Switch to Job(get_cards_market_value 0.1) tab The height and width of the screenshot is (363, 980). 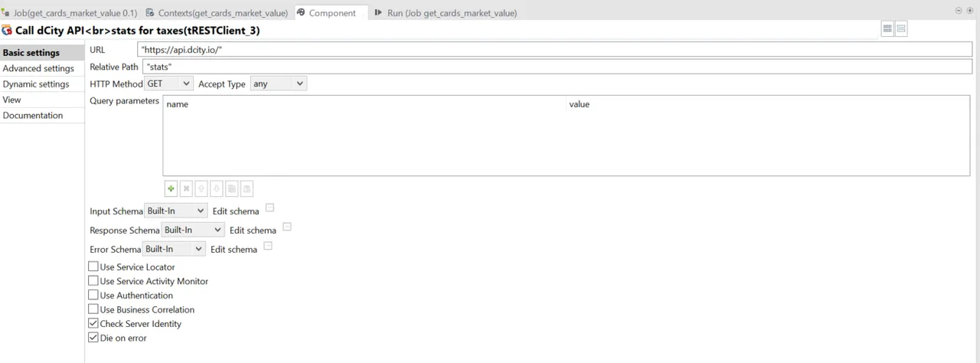tap(70, 13)
